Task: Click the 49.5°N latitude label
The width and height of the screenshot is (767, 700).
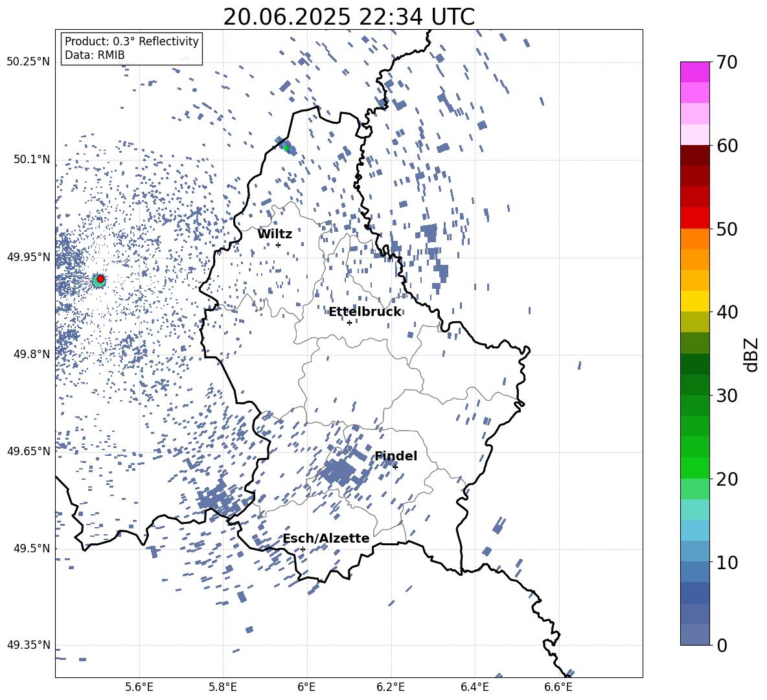Action: (32, 548)
